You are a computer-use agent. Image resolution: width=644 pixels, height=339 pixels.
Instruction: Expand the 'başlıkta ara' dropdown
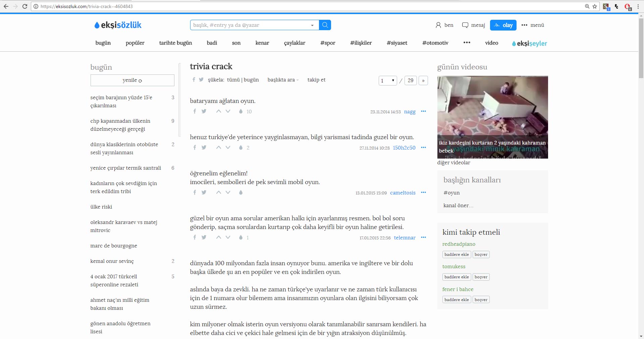coord(283,80)
